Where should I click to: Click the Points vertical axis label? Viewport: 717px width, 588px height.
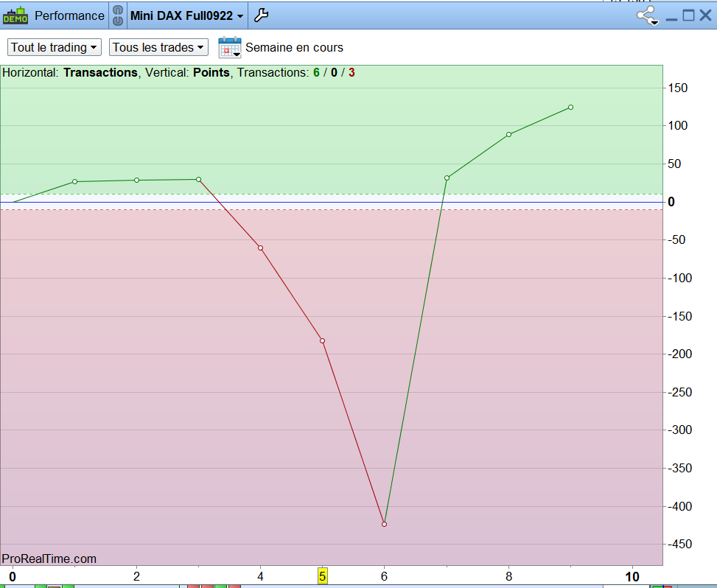[x=211, y=72]
